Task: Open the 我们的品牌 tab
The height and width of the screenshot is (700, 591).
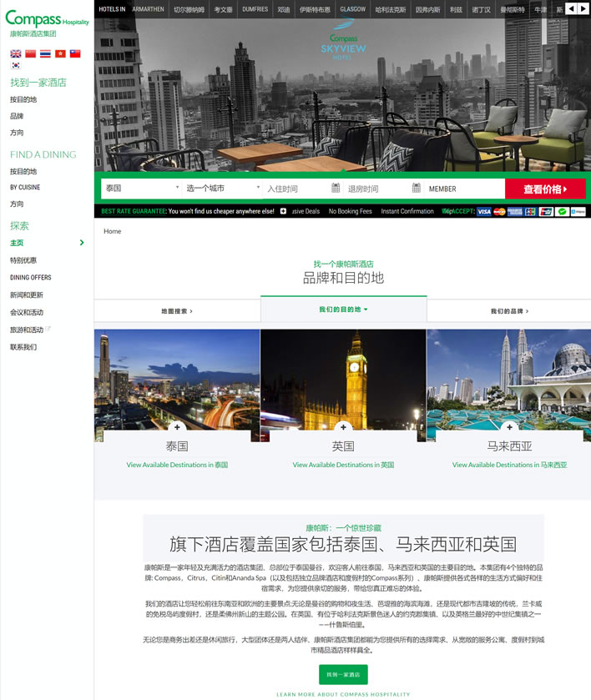Action: pos(508,311)
